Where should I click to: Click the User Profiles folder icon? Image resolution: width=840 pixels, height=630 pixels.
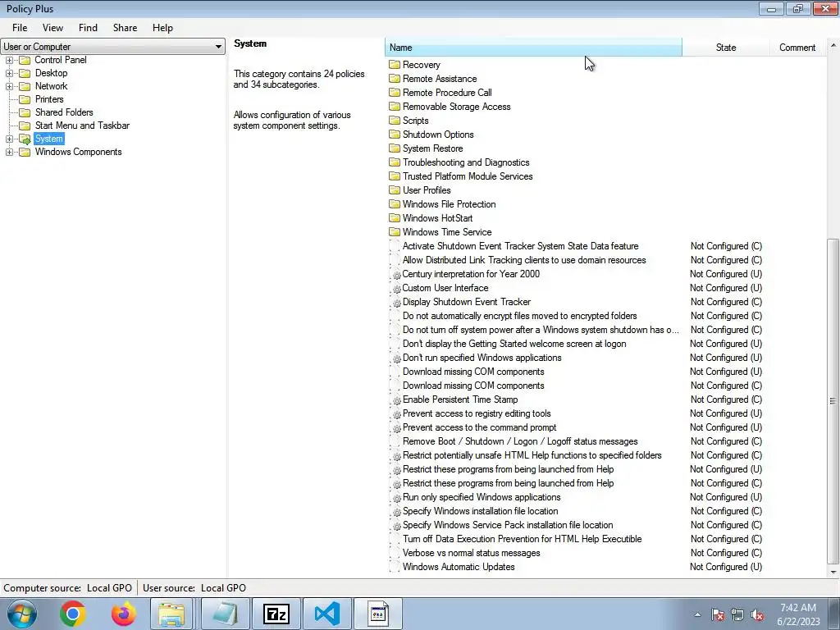click(x=395, y=190)
